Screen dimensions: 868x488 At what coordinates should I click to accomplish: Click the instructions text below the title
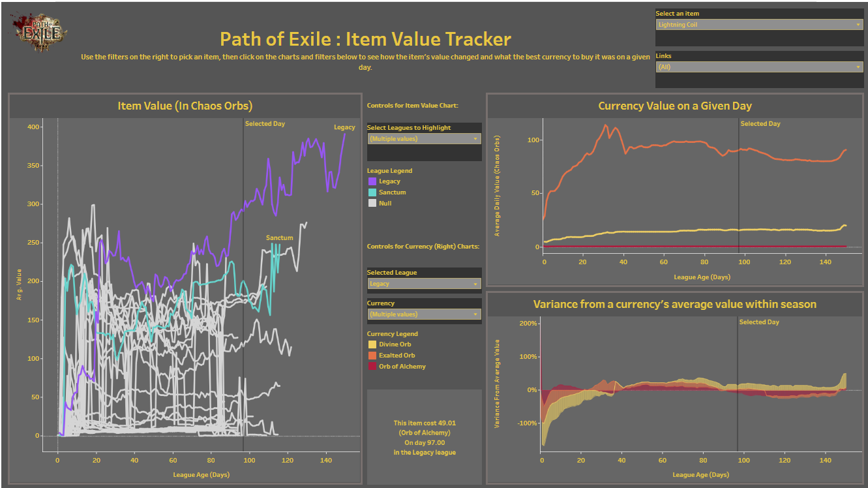[365, 62]
